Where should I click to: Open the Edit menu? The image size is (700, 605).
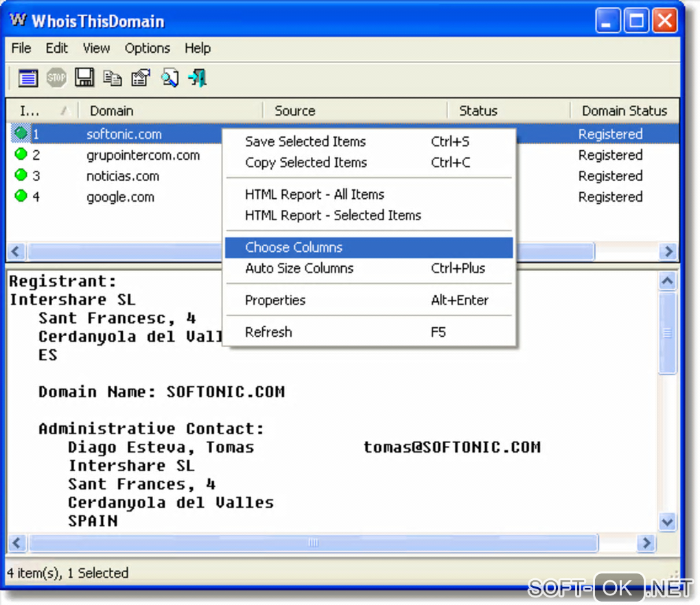(x=57, y=48)
